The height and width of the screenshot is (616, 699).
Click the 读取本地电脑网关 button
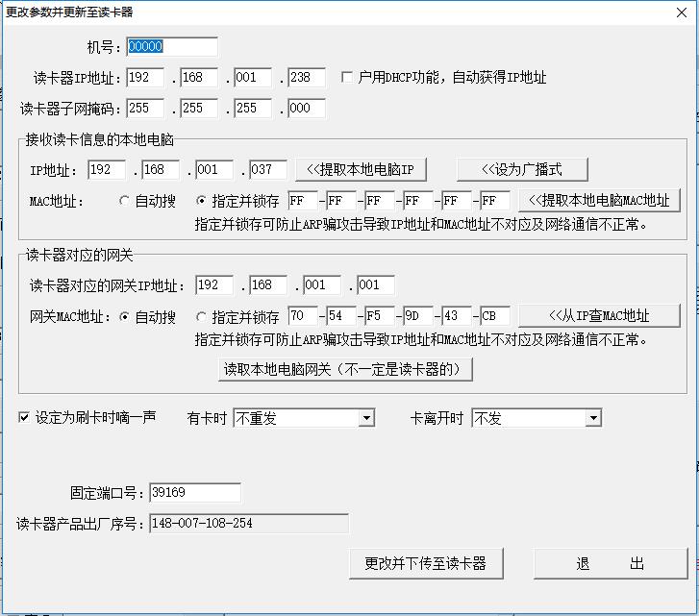click(348, 368)
